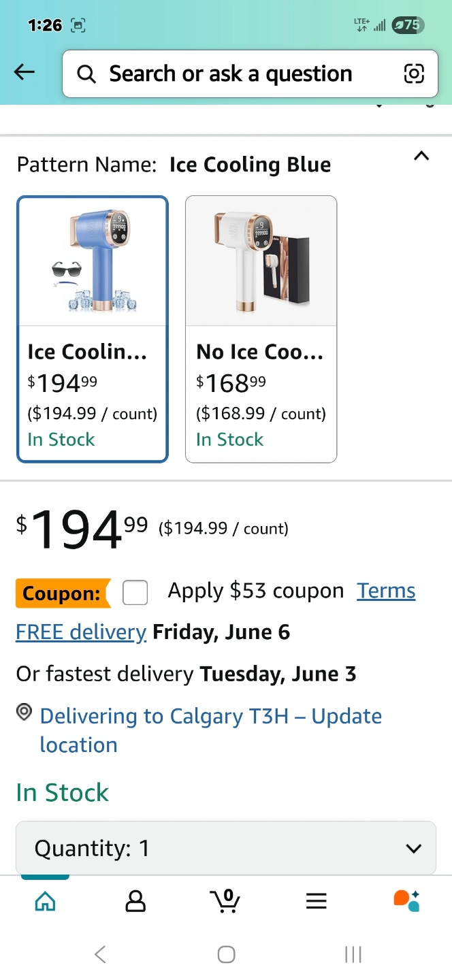
Task: Go to Home tab icon
Action: pos(45,901)
